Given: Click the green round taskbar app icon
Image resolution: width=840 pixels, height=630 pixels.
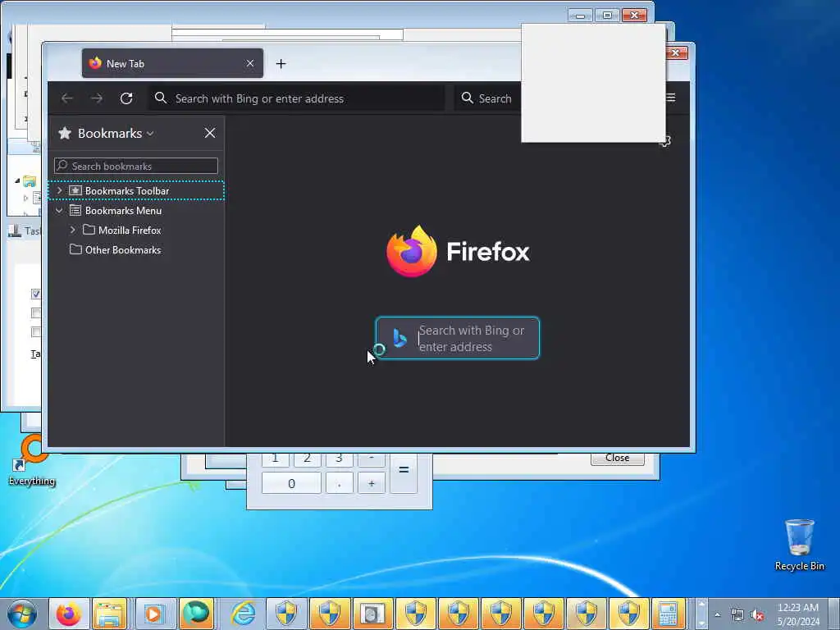Looking at the screenshot, I should tap(196, 614).
